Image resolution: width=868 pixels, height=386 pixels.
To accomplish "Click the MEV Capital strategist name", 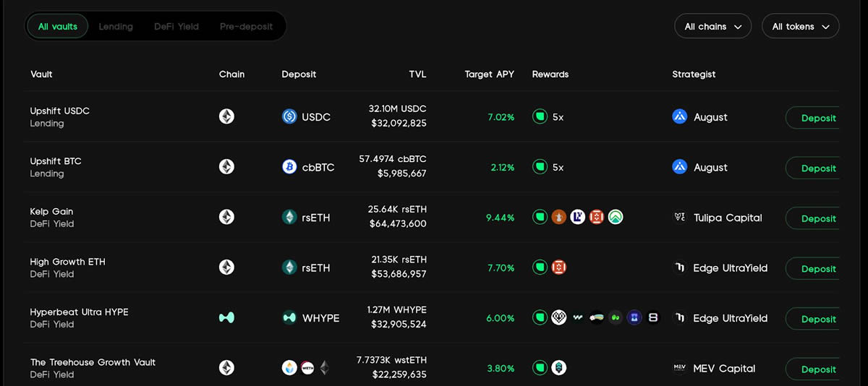I will [724, 368].
